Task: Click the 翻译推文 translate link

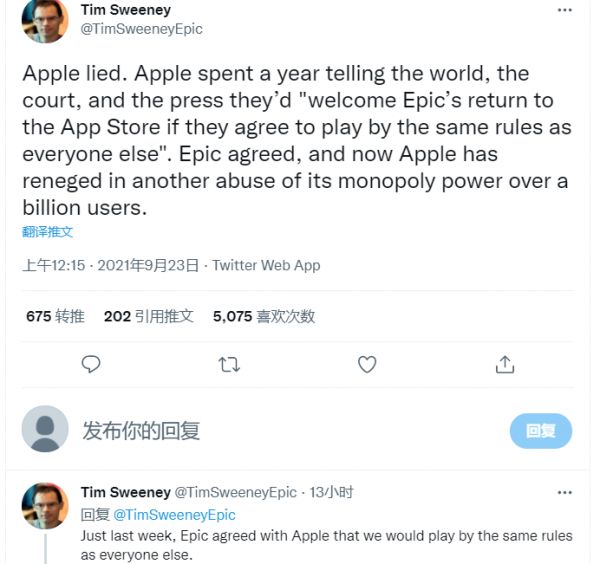Action: click(47, 232)
